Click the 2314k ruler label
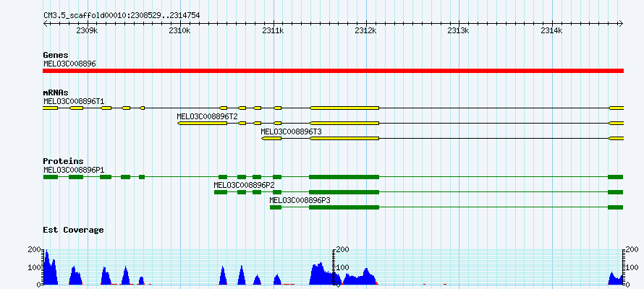 [552, 30]
